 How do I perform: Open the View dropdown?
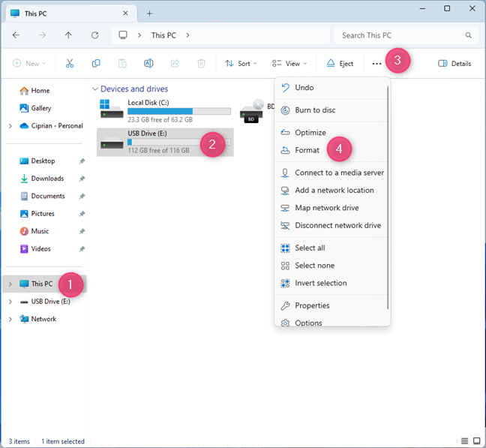(x=286, y=64)
